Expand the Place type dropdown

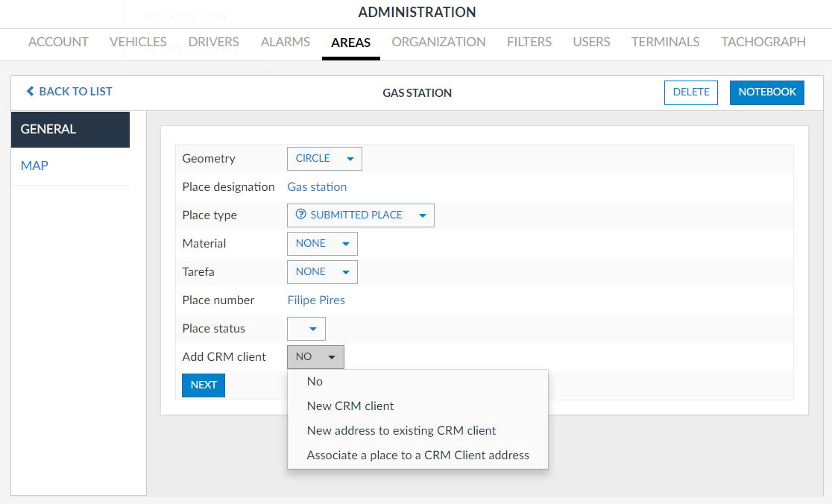click(360, 215)
